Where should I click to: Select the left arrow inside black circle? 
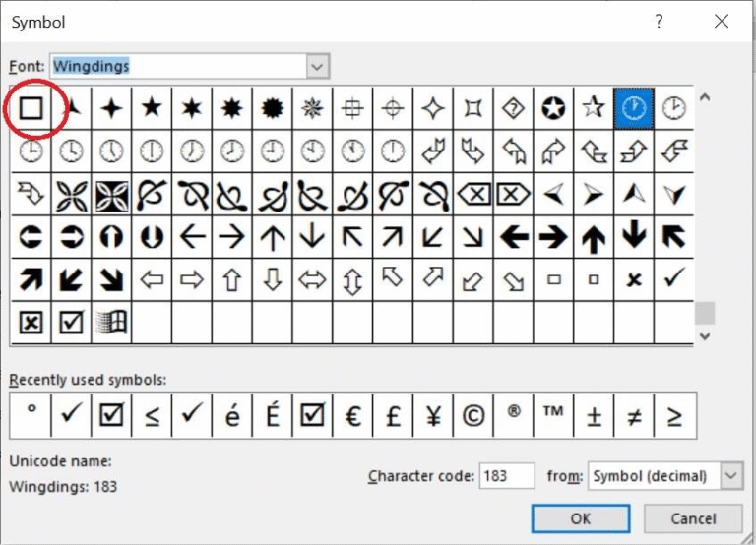(x=31, y=237)
